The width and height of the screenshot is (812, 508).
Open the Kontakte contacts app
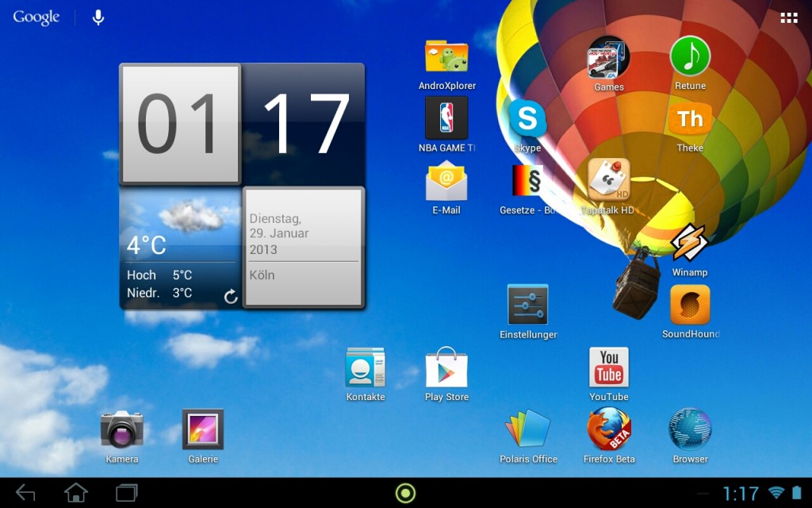365,367
